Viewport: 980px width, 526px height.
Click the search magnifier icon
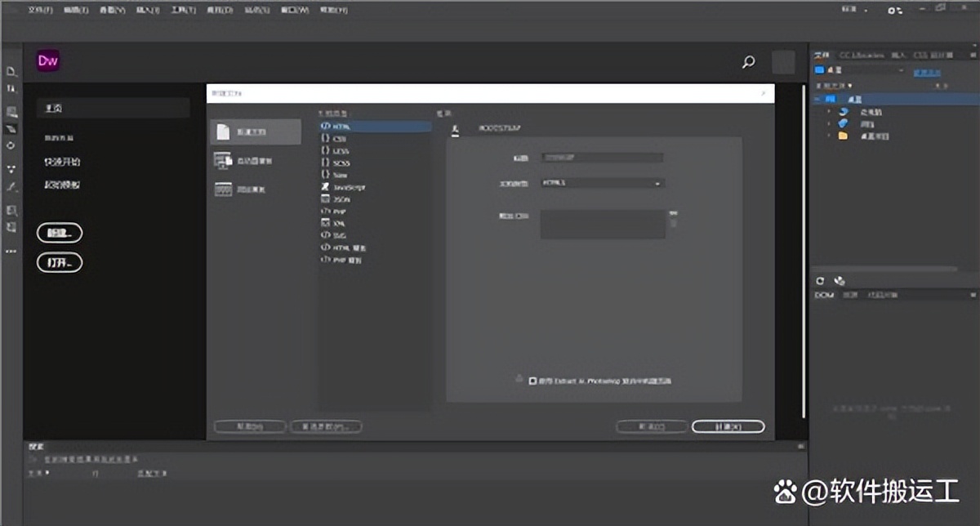(x=748, y=62)
